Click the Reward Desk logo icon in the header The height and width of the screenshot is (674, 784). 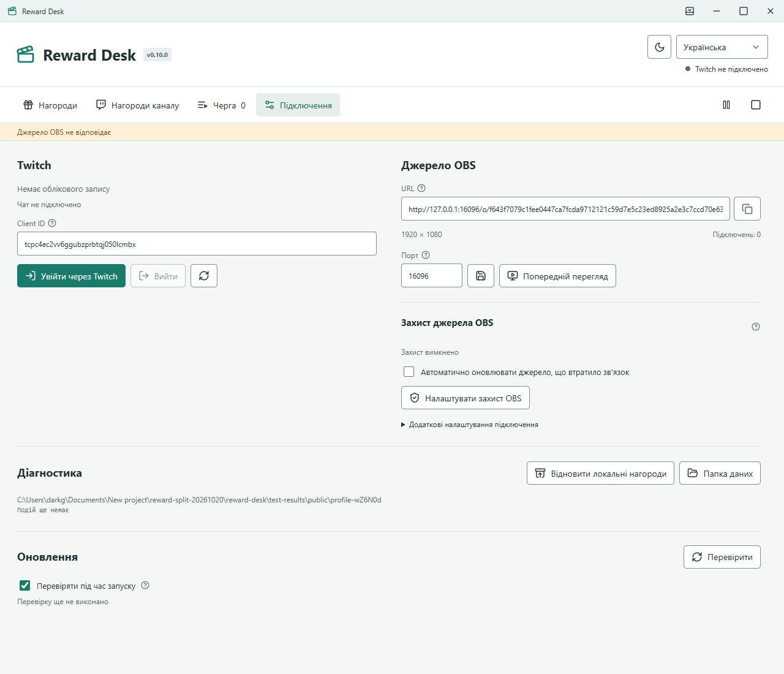(x=26, y=55)
